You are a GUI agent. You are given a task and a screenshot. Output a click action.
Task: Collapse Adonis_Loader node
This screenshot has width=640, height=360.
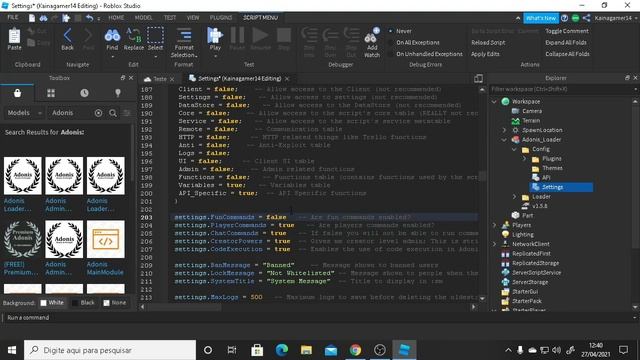click(x=504, y=140)
